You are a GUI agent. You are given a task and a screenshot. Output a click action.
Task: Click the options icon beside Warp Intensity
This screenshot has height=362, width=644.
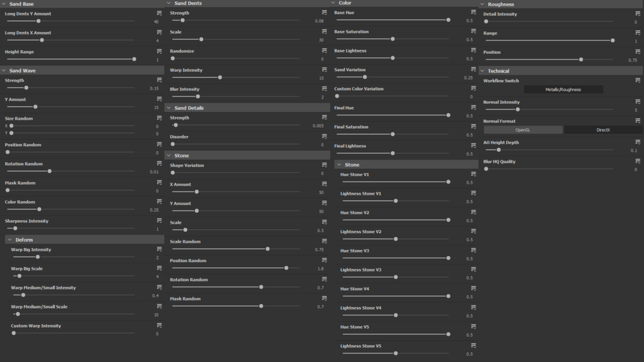324,70
